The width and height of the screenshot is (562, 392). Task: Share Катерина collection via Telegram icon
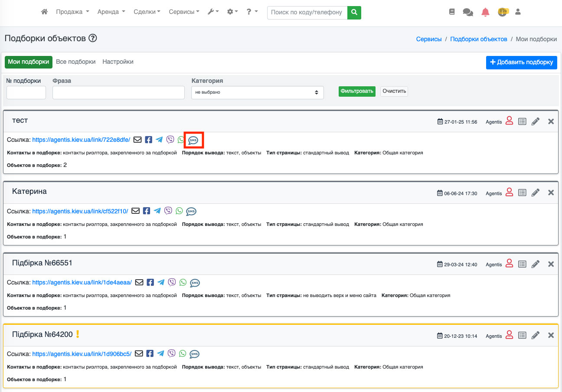tap(157, 211)
